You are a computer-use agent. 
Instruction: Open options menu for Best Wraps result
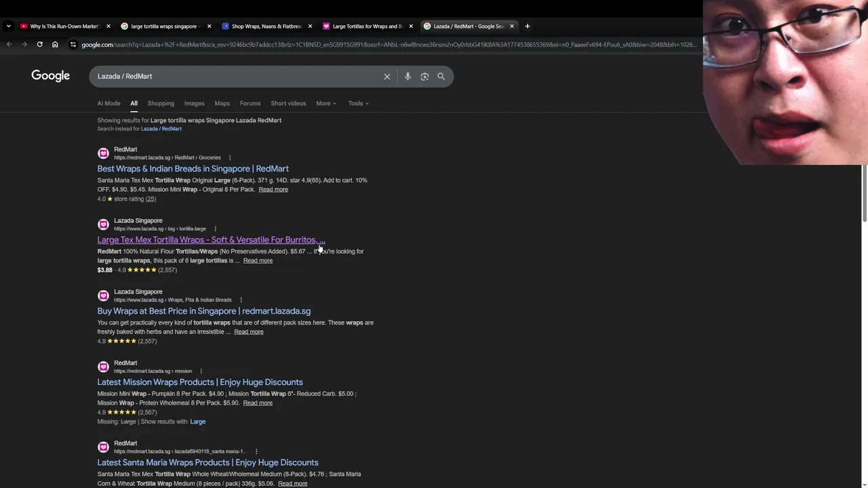(x=230, y=158)
